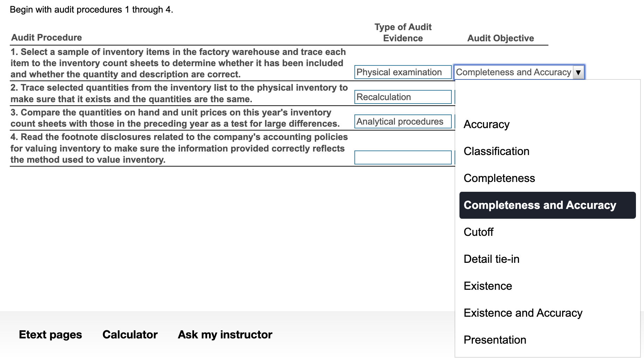Click the "Recalculation" evidence box
Screen dimensions: 644x358
point(403,97)
